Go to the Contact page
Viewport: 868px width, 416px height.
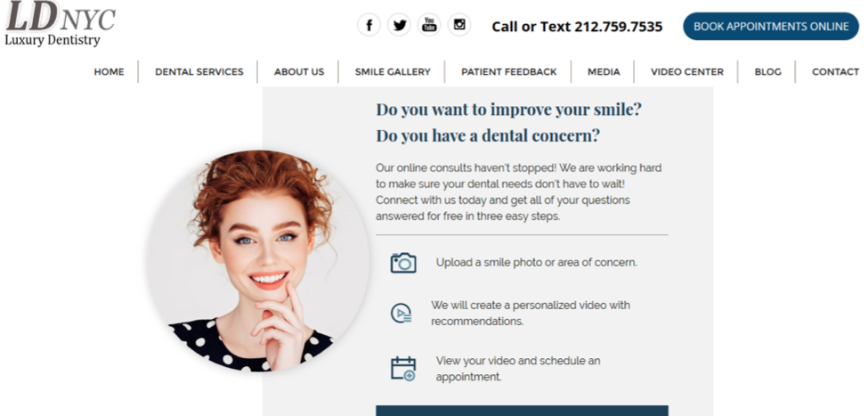coord(835,72)
